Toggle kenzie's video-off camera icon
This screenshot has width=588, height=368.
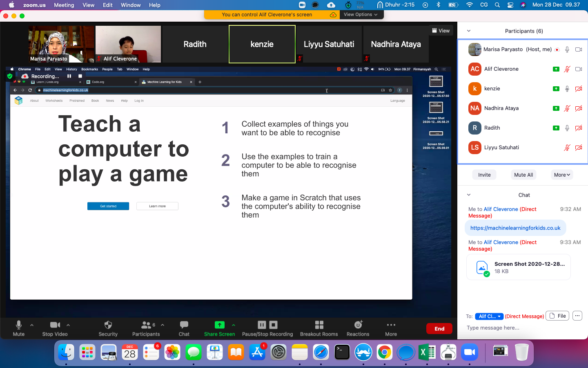(x=579, y=89)
